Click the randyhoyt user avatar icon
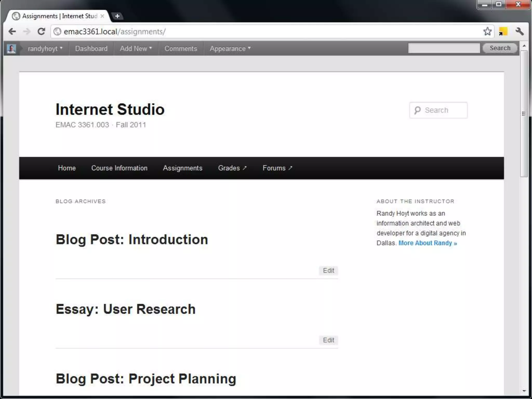The image size is (532, 399). [x=11, y=49]
